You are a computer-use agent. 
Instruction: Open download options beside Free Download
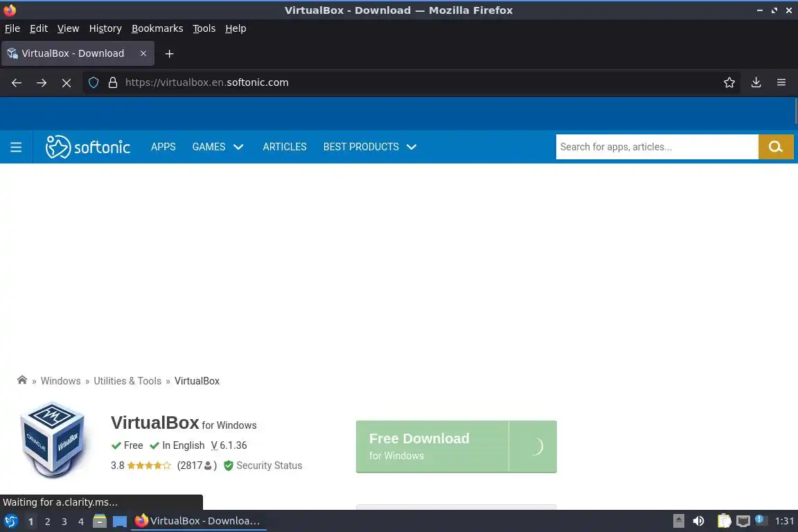pos(533,447)
